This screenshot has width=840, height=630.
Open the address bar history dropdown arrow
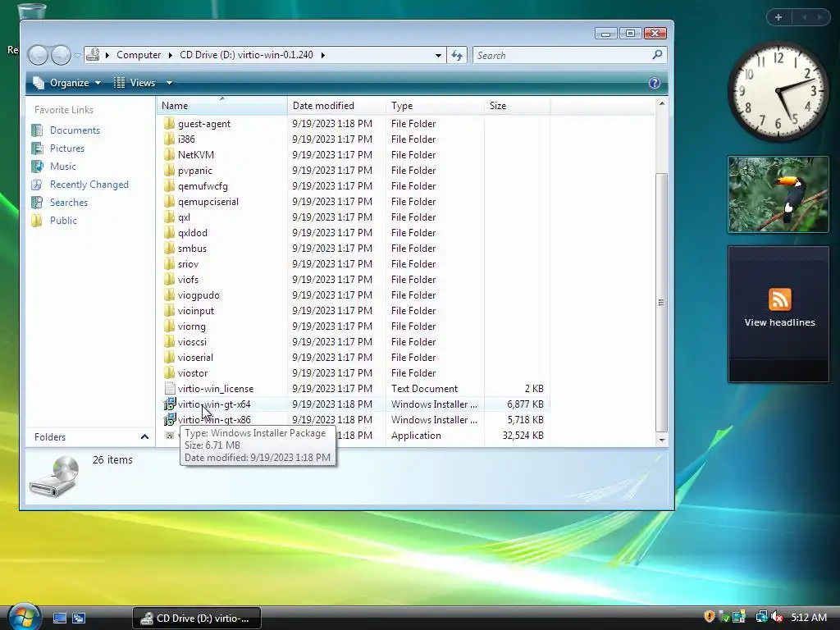tap(438, 55)
